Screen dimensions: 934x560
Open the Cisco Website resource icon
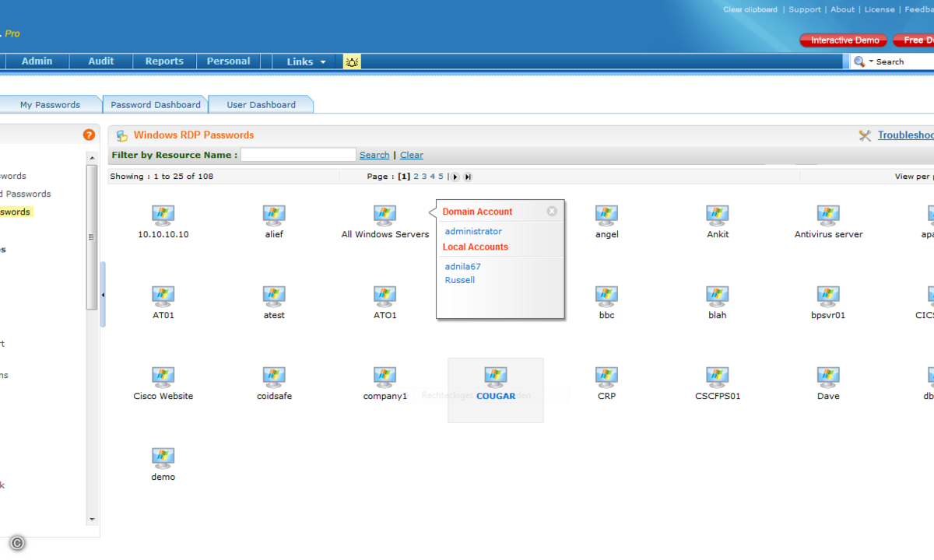click(x=163, y=376)
